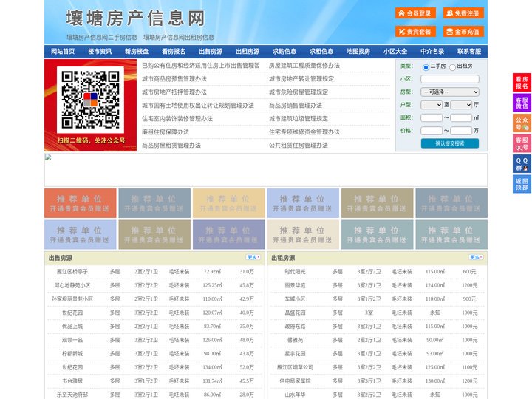Viewport: 532px width, 399px height.
Task: Click 更多 in the 出售房源 panel header
Action: 253,258
